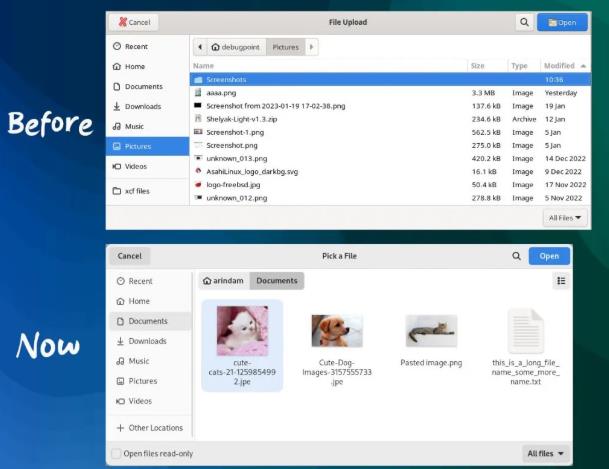Select Screenshot-1.png file
Image resolution: width=609 pixels, height=469 pixels.
pos(390,132)
